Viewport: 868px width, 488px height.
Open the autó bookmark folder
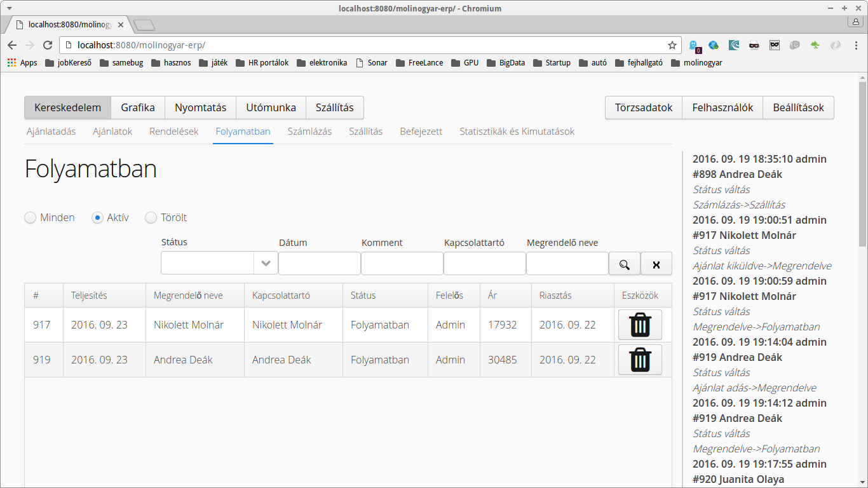(592, 63)
